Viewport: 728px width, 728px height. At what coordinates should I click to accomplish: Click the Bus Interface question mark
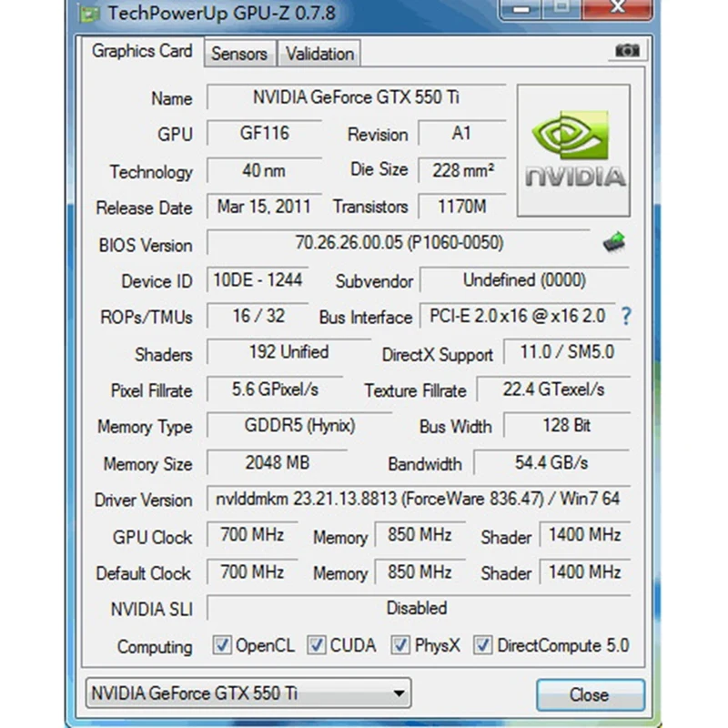click(x=626, y=317)
